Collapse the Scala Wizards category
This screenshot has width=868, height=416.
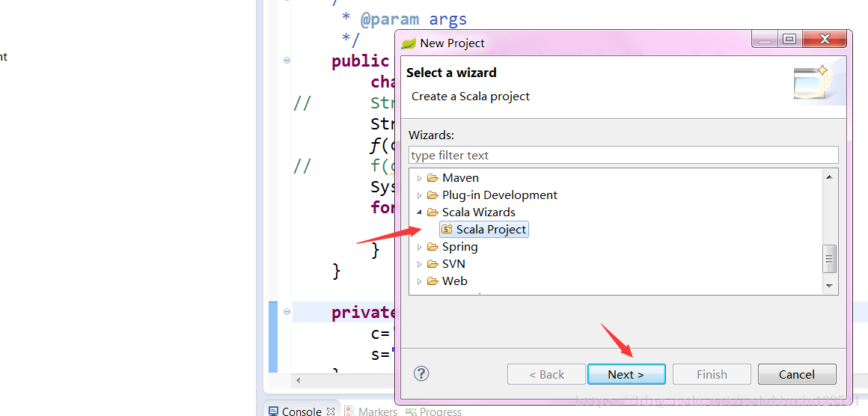[x=419, y=212]
